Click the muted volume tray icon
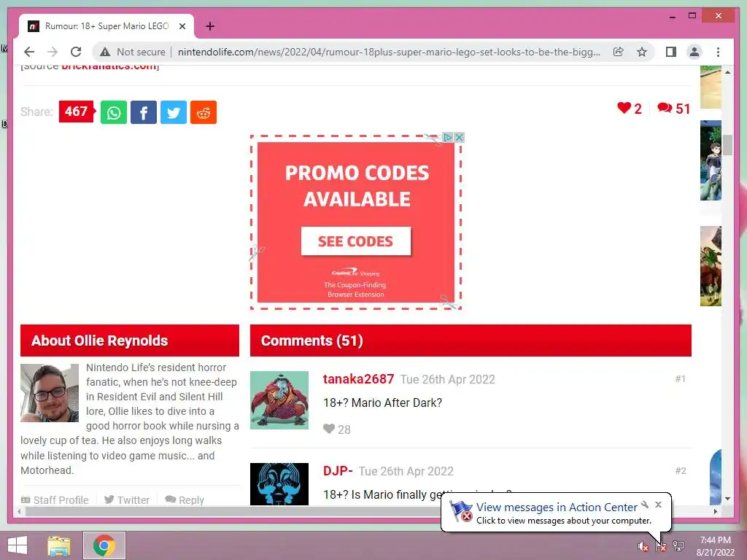This screenshot has height=560, width=747. pyautogui.click(x=643, y=546)
